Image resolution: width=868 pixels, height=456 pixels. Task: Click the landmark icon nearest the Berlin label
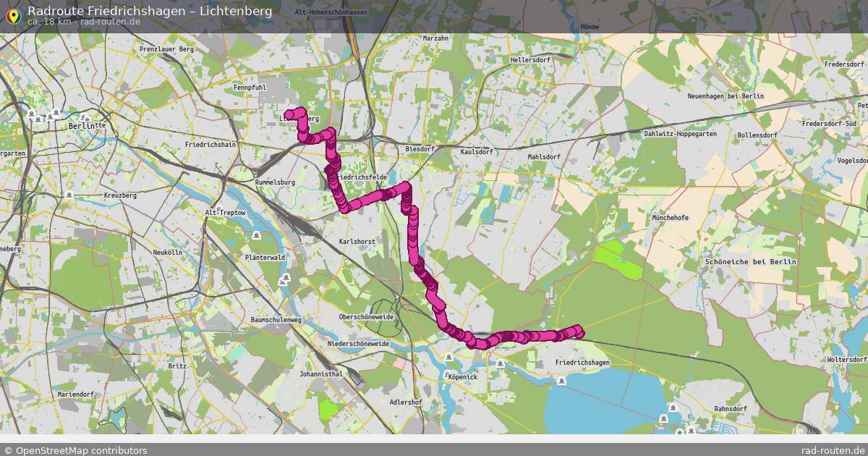(x=85, y=118)
